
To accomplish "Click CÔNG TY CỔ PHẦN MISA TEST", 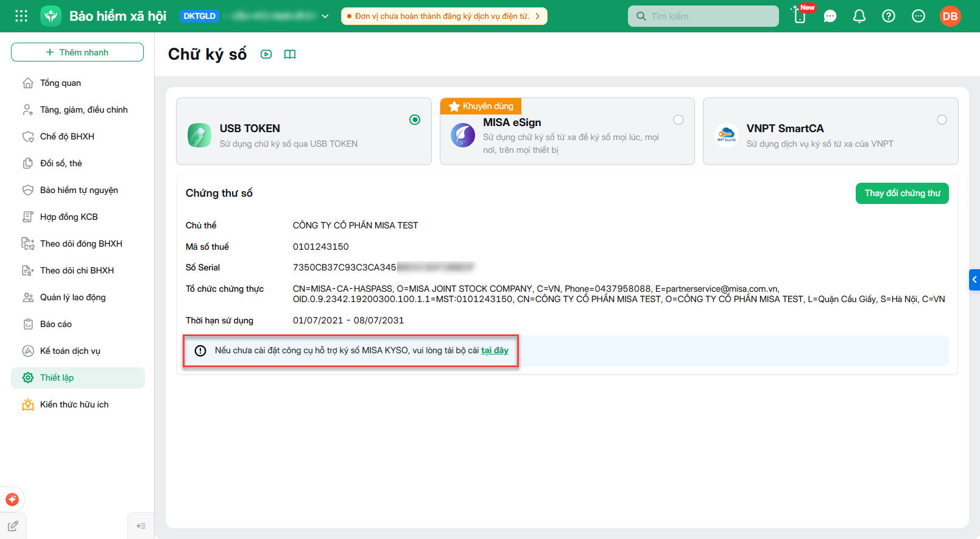I will click(x=356, y=225).
